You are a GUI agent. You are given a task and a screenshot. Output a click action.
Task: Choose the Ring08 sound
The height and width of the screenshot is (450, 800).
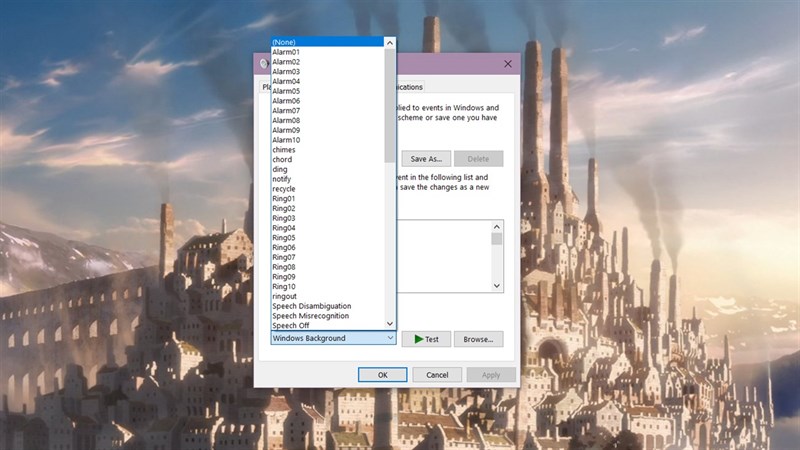click(x=328, y=267)
